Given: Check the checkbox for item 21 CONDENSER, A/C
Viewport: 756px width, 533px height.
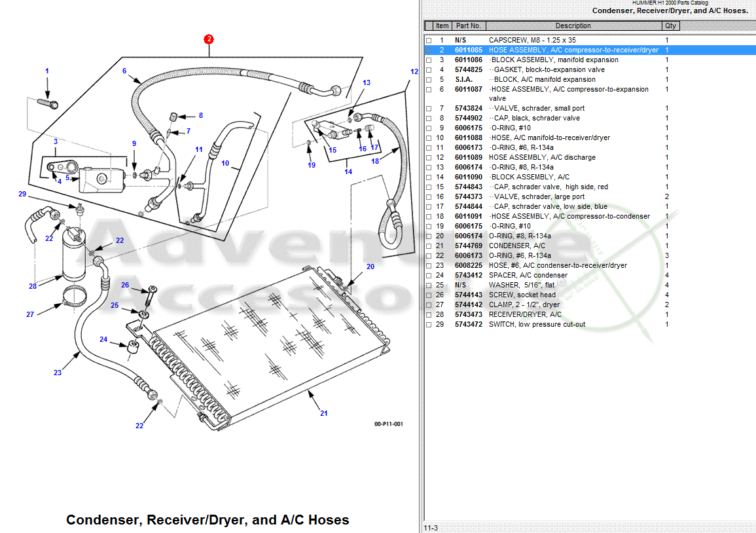Looking at the screenshot, I should coord(429,246).
